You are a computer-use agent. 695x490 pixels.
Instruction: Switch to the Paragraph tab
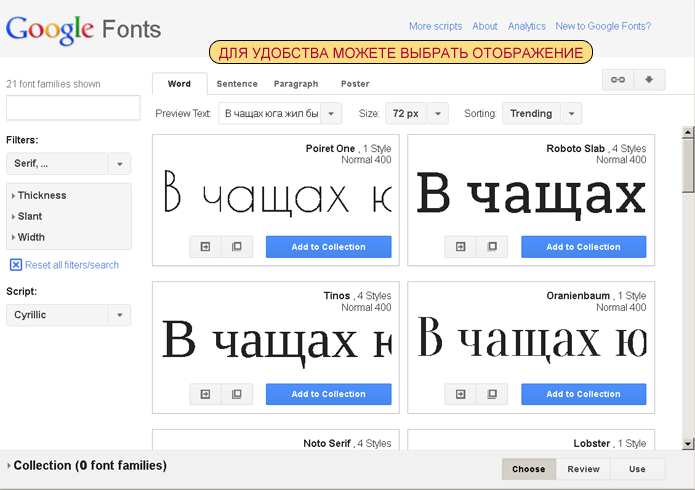click(x=296, y=84)
